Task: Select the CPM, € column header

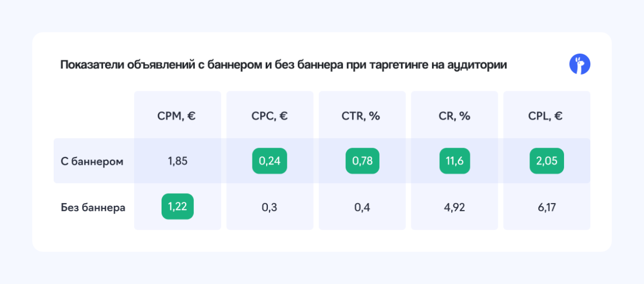Action: click(176, 116)
